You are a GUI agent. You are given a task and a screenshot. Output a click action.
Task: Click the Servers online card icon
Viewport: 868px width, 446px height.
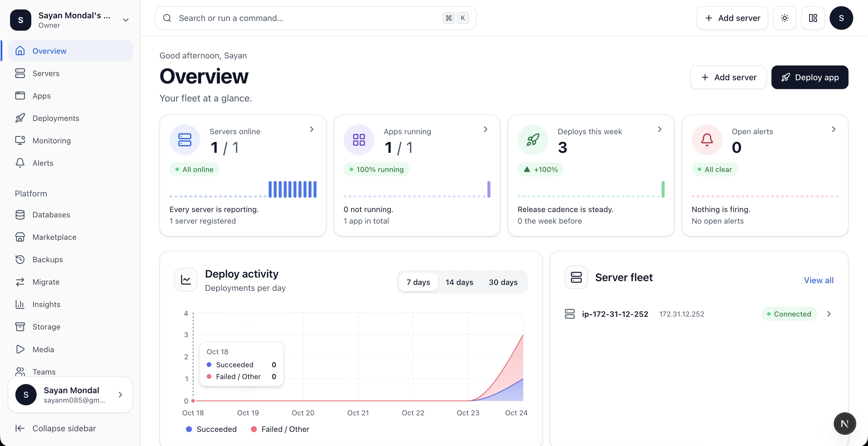coord(185,140)
